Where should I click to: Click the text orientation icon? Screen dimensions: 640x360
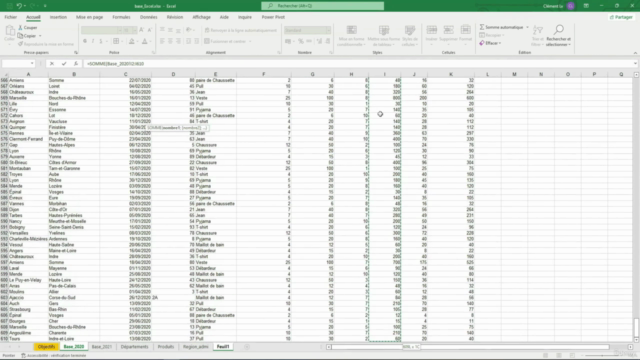pyautogui.click(x=189, y=30)
